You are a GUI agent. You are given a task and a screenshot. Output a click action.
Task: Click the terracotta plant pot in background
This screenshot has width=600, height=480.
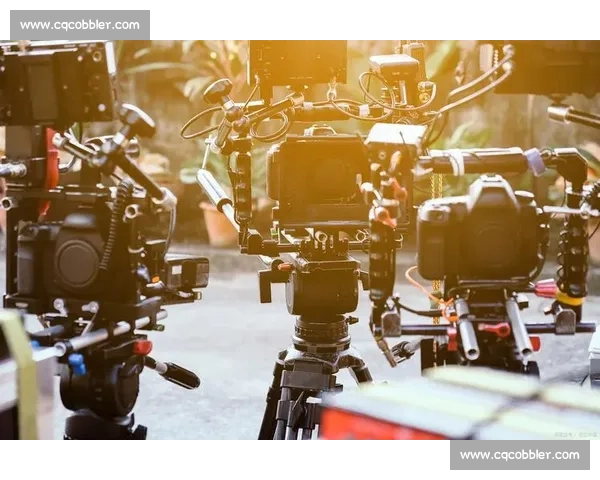pos(218,225)
